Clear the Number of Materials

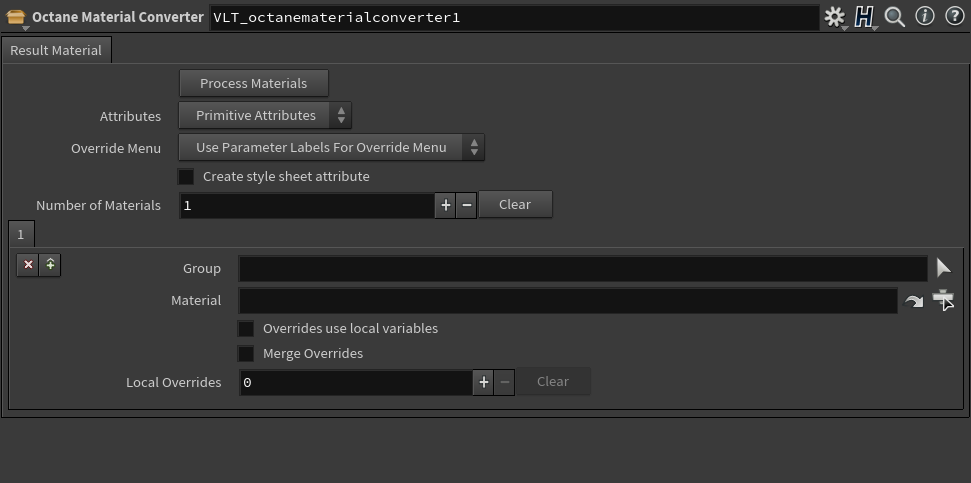[x=515, y=204]
